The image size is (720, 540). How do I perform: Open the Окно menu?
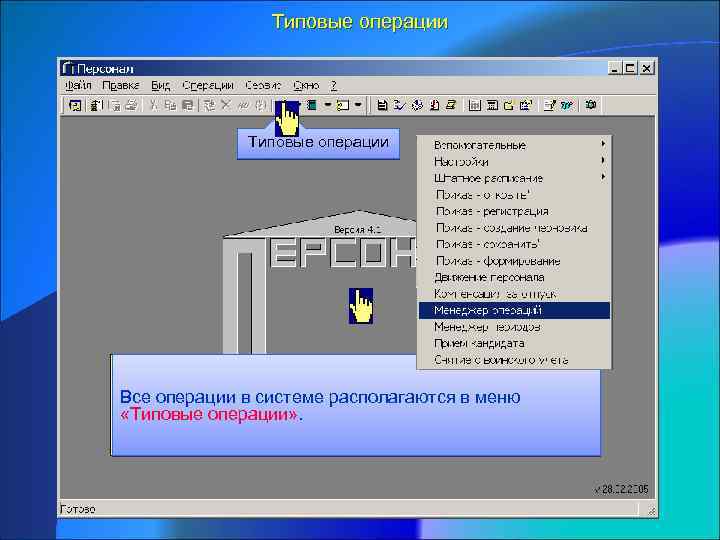pos(306,85)
